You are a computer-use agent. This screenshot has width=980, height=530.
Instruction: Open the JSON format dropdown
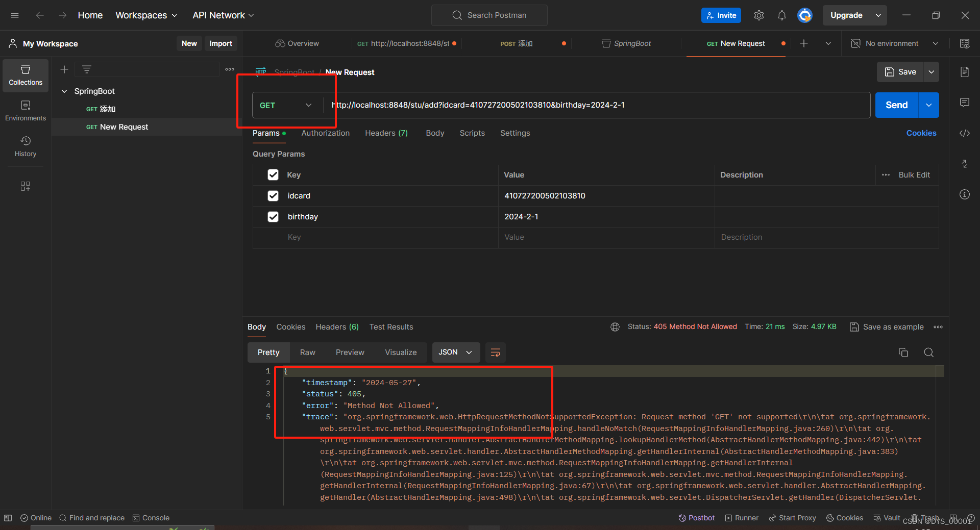coord(456,352)
